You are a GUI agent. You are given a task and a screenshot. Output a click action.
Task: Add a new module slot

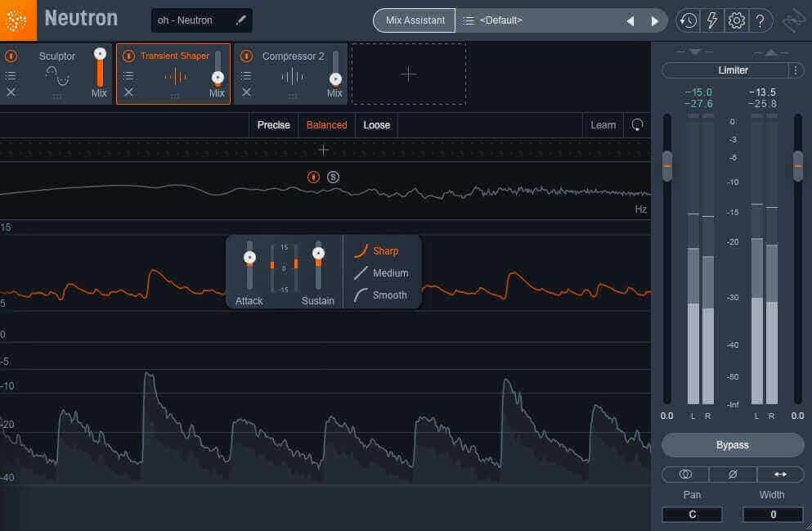tap(409, 74)
